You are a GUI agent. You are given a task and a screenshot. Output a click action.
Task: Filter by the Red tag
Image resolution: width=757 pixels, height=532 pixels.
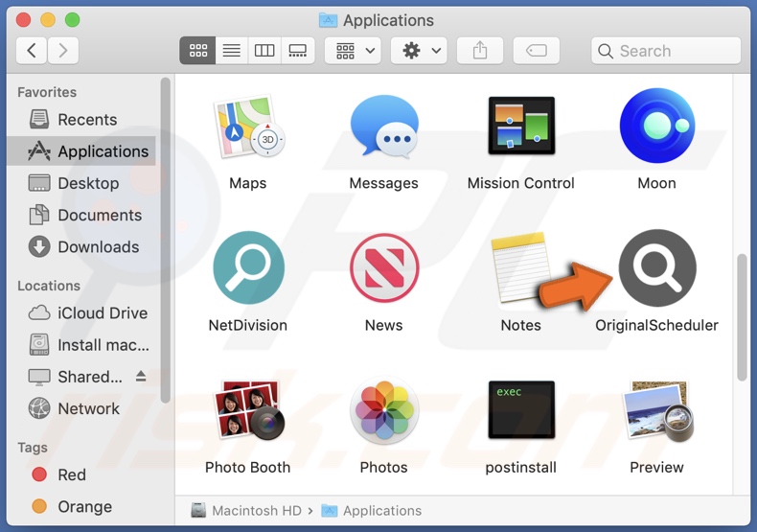[81, 474]
